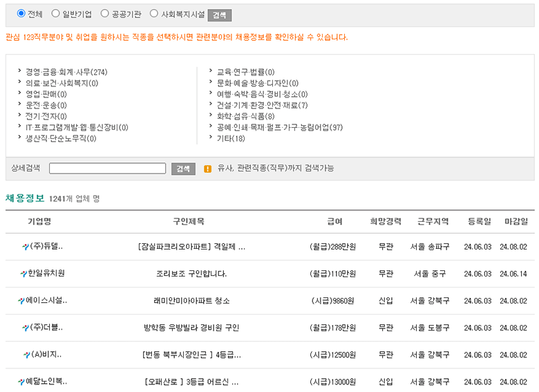Image resolution: width=539 pixels, height=392 pixels.
Task: Open job posting [잠실파크리오아파트] 격일제
Action: pos(191,247)
